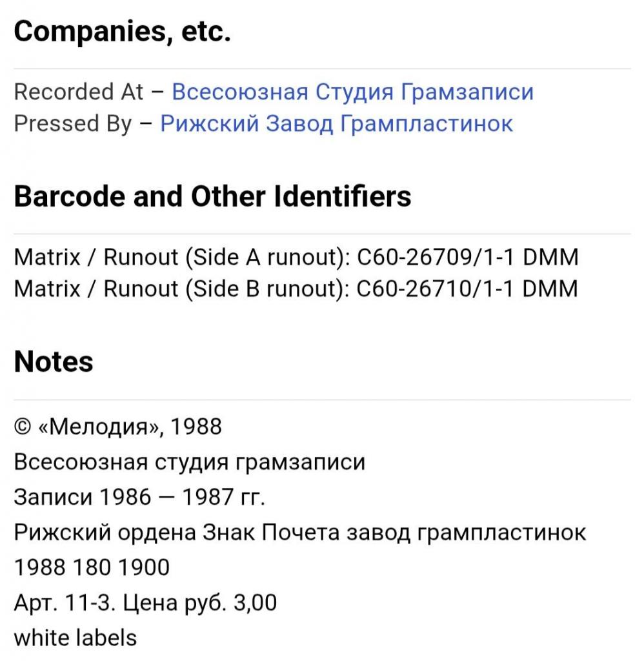The width and height of the screenshot is (644, 661).
Task: Click the C60-26710/1-1 DMM matrix code
Action: click(467, 289)
